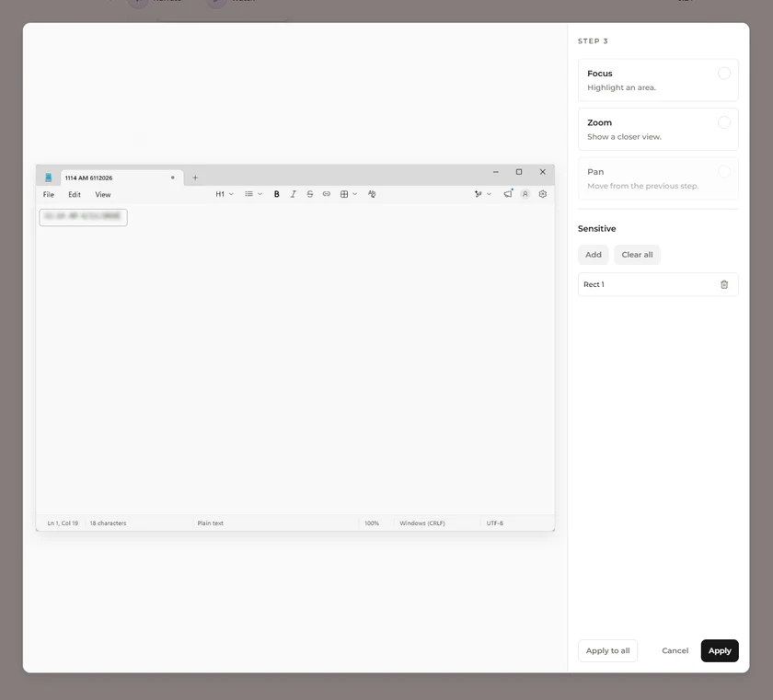The image size is (773, 700).
Task: Click the Windows (CRLF) status entry
Action: 422,523
